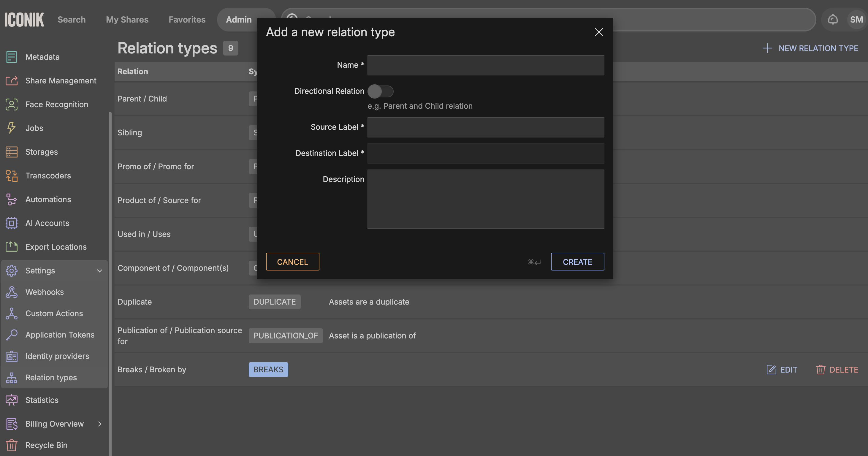The width and height of the screenshot is (868, 456).
Task: Click CANCEL in the dialog
Action: (x=292, y=262)
